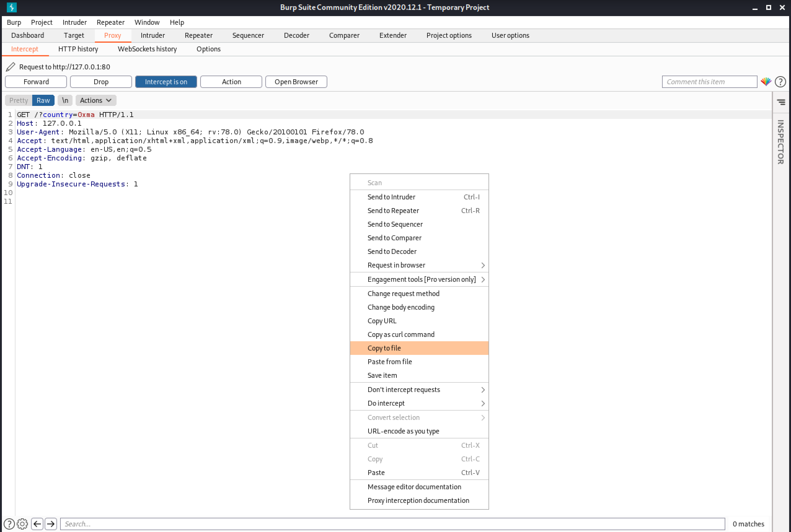
Task: Click the Comment this item field
Action: coord(709,81)
